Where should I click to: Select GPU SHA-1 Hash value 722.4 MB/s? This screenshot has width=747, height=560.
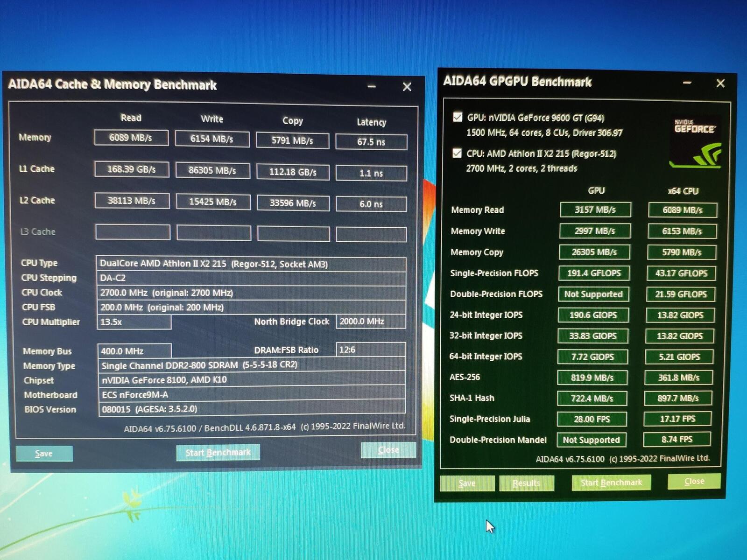tap(592, 399)
